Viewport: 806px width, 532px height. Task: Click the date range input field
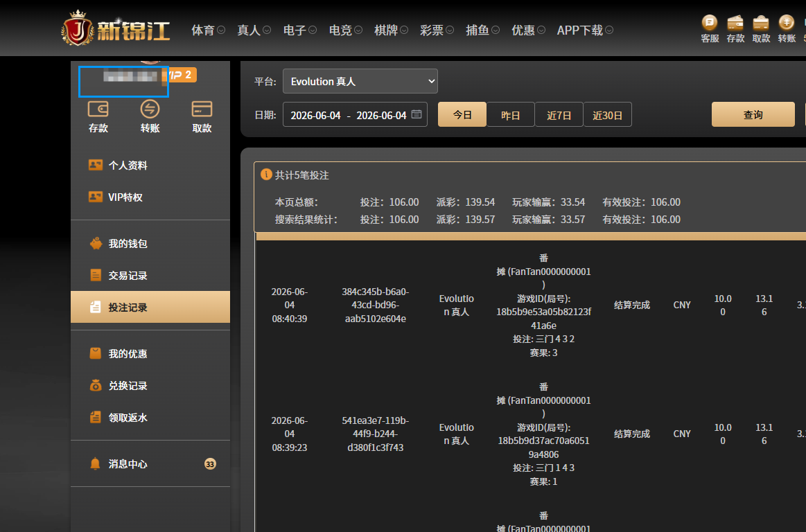(355, 114)
